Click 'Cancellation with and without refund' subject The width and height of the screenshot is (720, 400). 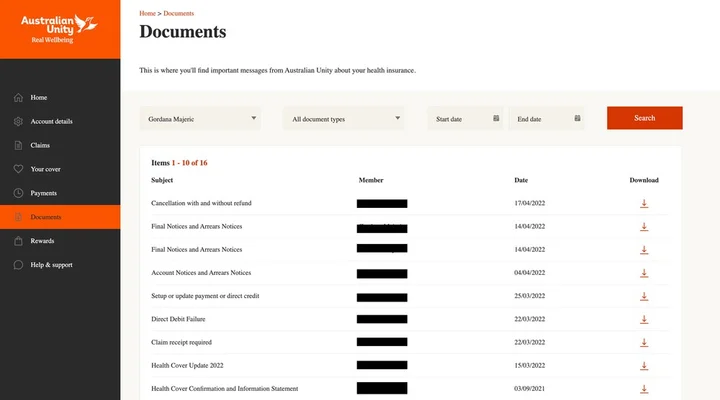pos(202,203)
